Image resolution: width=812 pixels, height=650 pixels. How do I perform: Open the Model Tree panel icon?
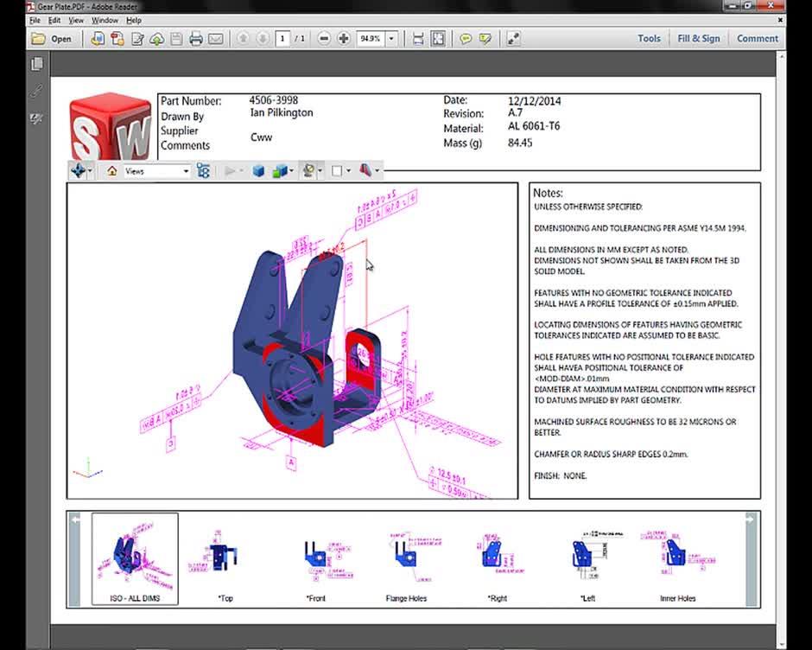click(x=205, y=170)
